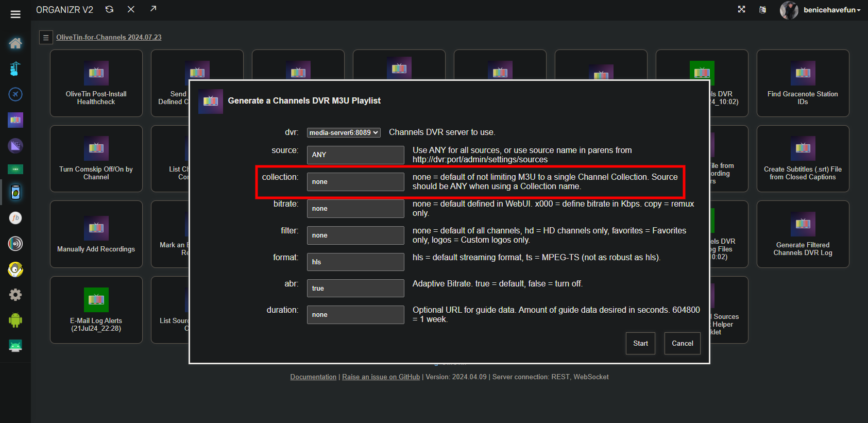Select Create Subtitles (.srt) File action

pos(803,159)
